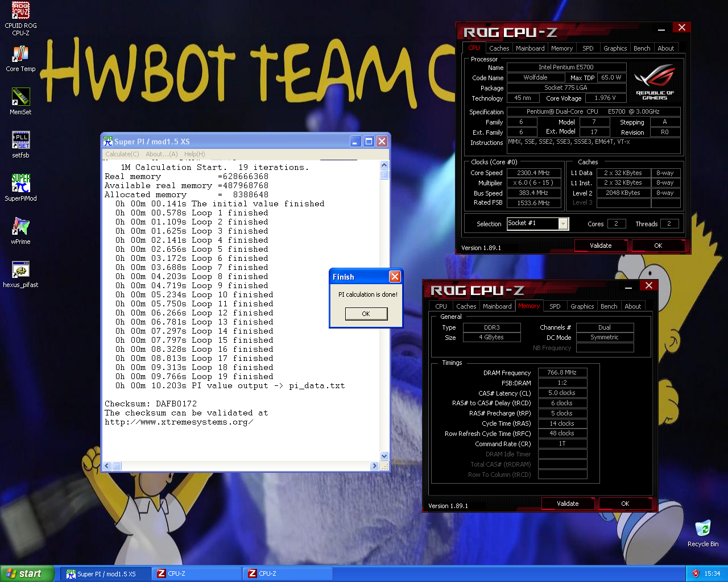Viewport: 728px width, 582px height.
Task: Open the About menu in Super PI
Action: click(x=162, y=154)
